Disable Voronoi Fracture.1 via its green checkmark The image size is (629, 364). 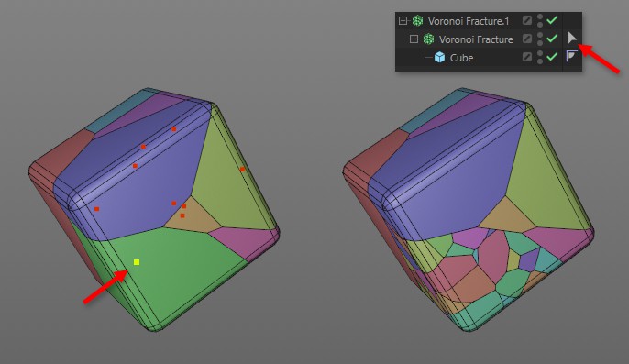click(x=552, y=19)
